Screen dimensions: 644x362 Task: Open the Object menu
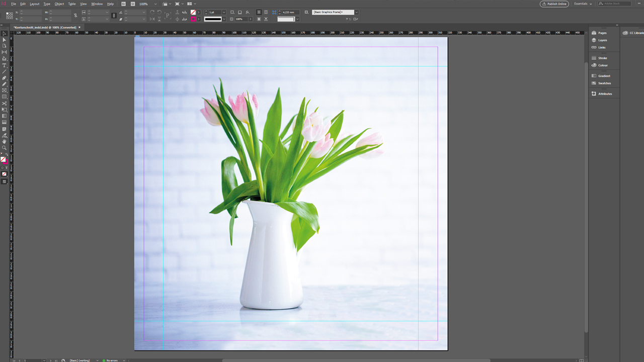click(x=59, y=4)
